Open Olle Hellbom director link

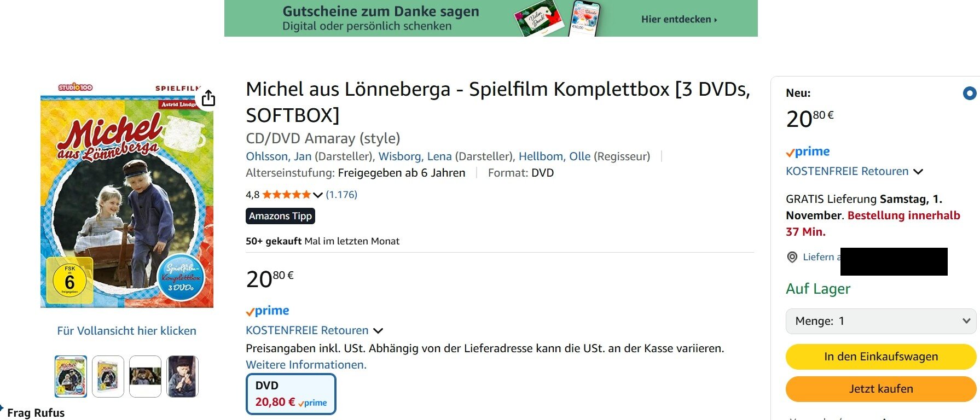(x=554, y=156)
